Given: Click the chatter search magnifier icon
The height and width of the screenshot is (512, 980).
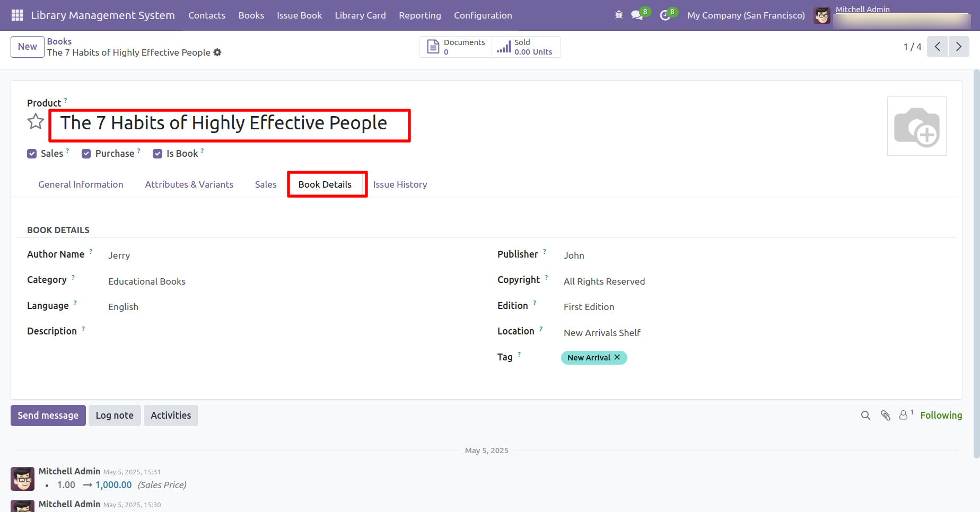Looking at the screenshot, I should [865, 416].
